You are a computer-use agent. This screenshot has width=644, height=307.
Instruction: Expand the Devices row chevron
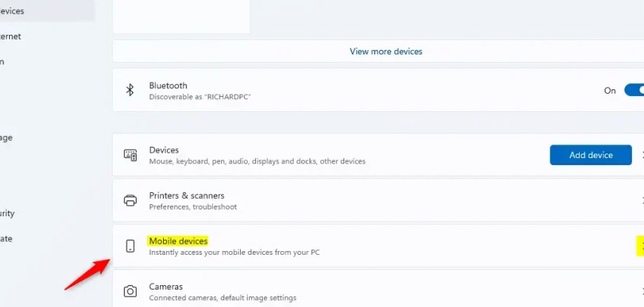(x=641, y=155)
